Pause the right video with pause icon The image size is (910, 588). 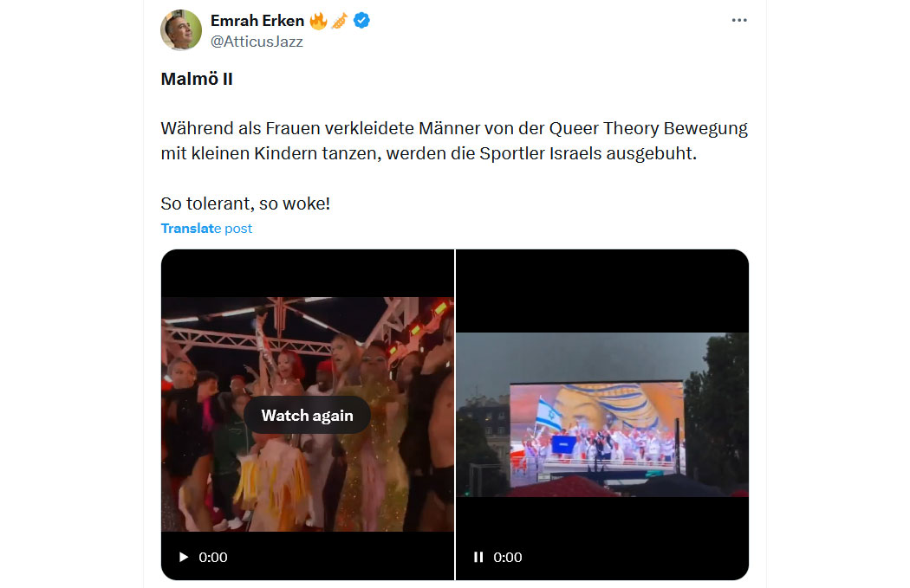tap(478, 558)
